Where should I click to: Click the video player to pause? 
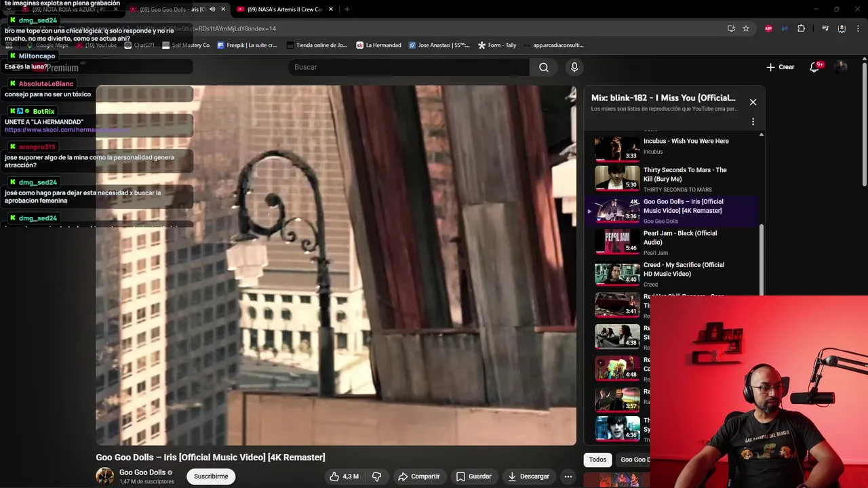coord(336,266)
